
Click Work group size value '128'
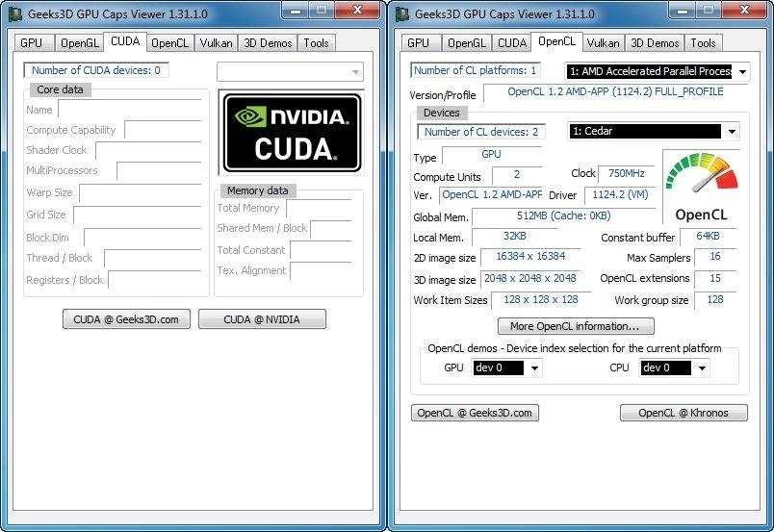(x=715, y=299)
